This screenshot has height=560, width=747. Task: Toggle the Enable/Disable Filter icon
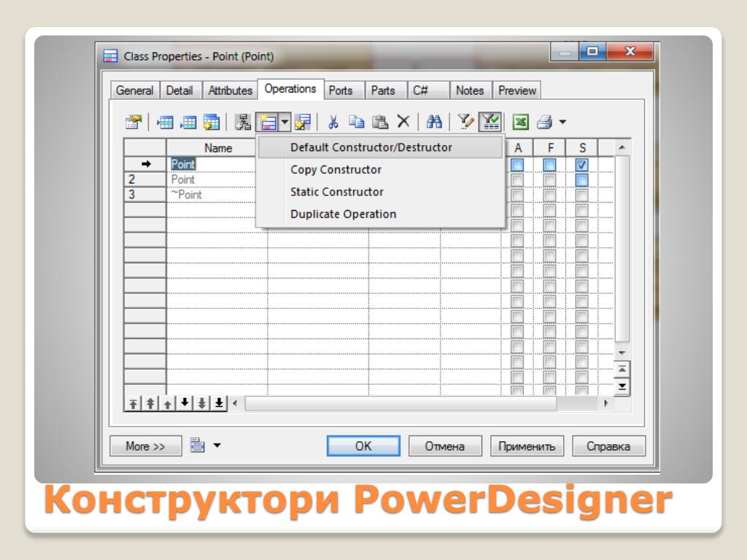click(x=489, y=122)
